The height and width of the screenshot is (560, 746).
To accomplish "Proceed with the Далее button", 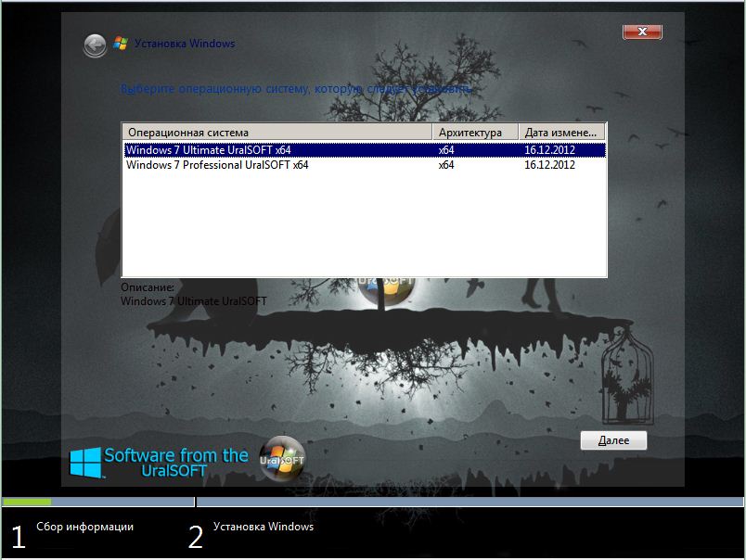I will point(613,440).
